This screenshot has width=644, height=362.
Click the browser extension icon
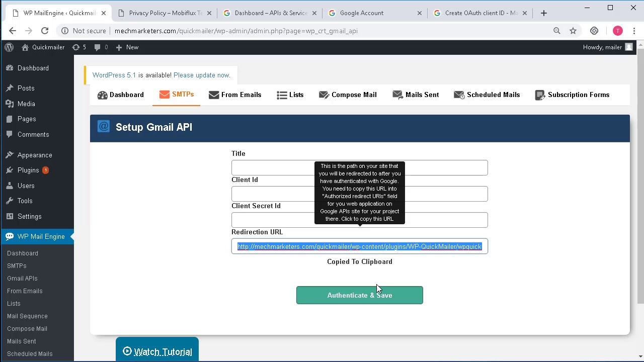pos(594,31)
